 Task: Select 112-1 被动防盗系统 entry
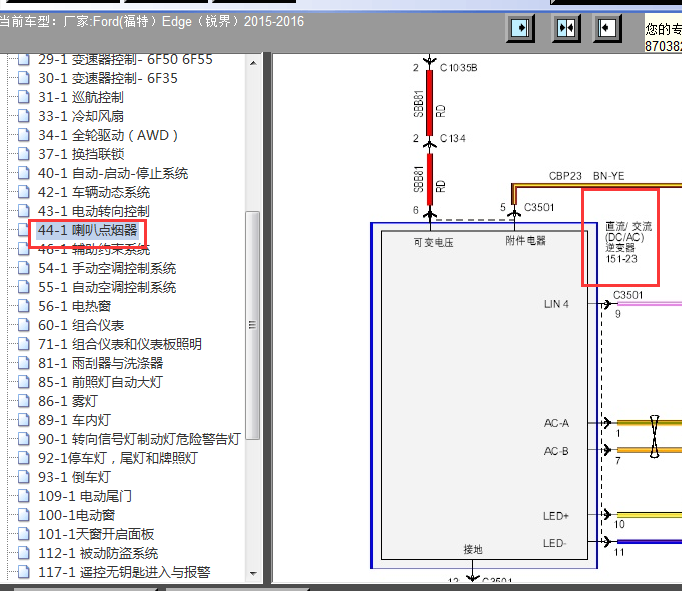pyautogui.click(x=98, y=553)
